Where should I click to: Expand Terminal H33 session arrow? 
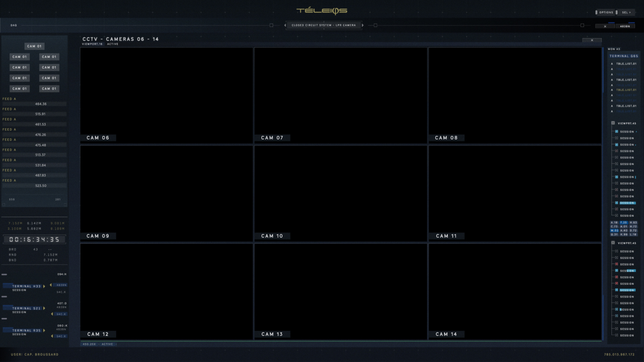pos(44,286)
